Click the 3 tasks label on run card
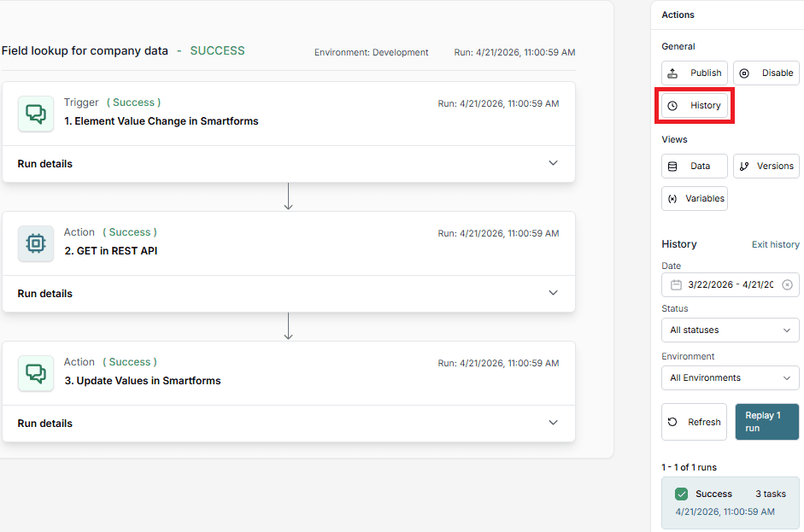 click(x=771, y=494)
